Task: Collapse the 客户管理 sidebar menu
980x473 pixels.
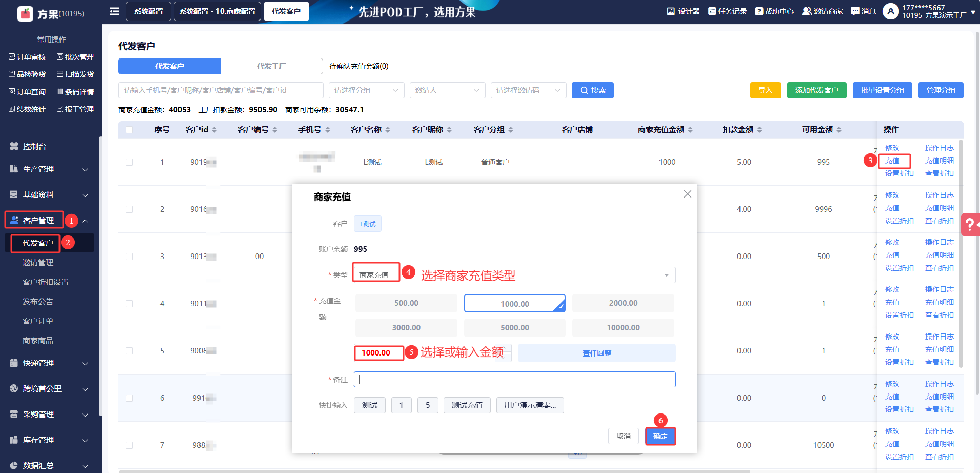Action: point(50,221)
